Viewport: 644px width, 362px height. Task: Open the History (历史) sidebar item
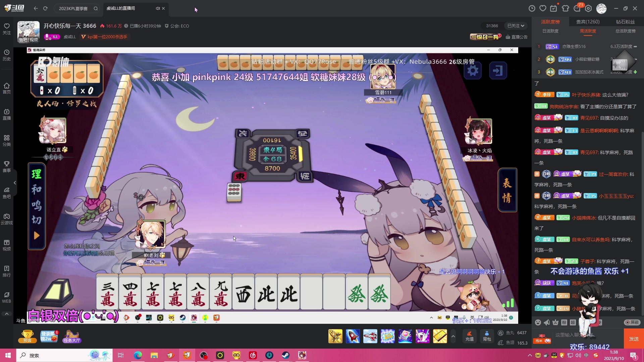pyautogui.click(x=7, y=55)
